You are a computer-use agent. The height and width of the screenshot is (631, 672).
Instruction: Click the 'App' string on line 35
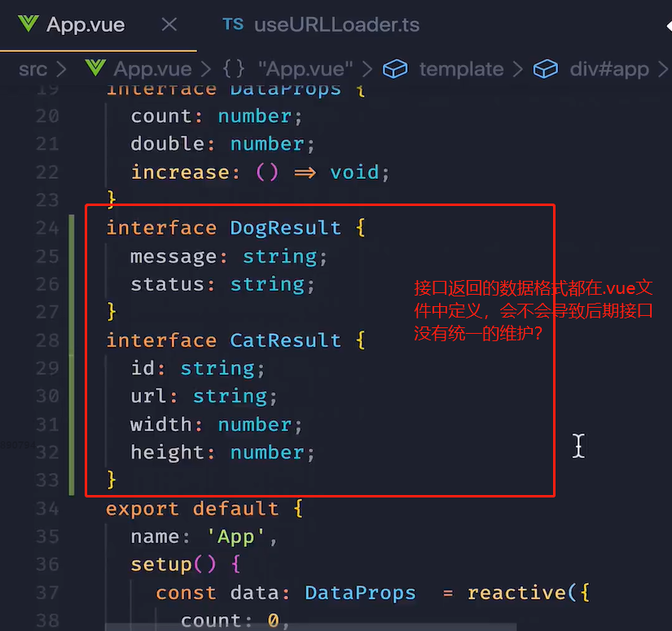point(235,537)
